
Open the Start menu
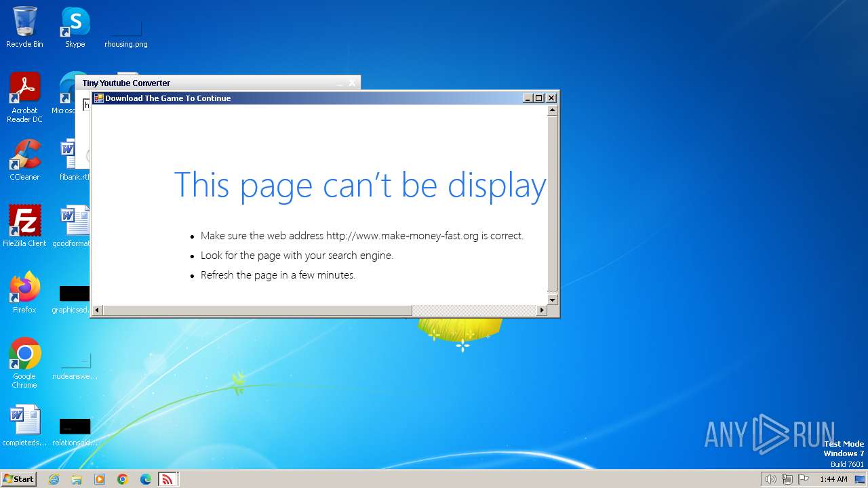[18, 479]
